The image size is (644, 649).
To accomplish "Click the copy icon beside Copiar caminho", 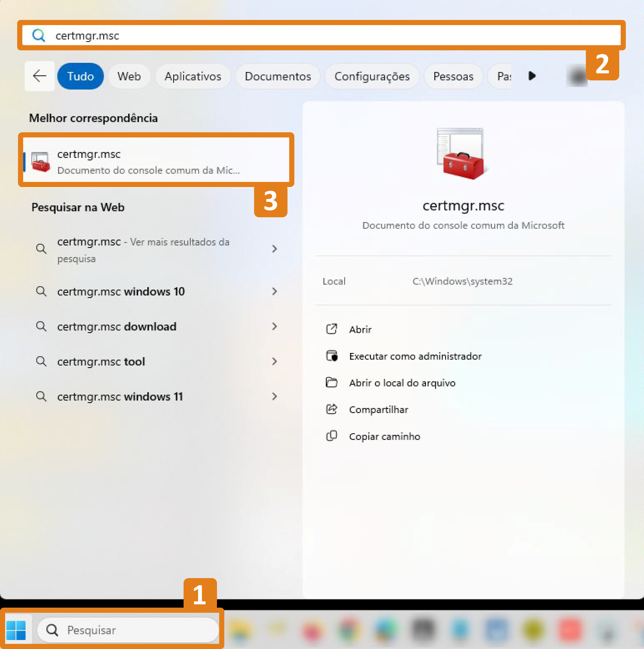I will click(331, 436).
